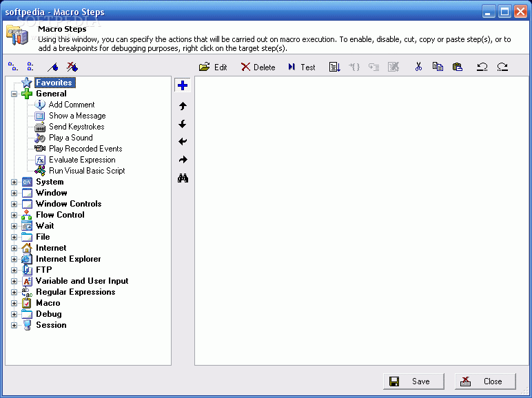The width and height of the screenshot is (532, 398).
Task: Select Send Keystrokes action
Action: point(76,127)
